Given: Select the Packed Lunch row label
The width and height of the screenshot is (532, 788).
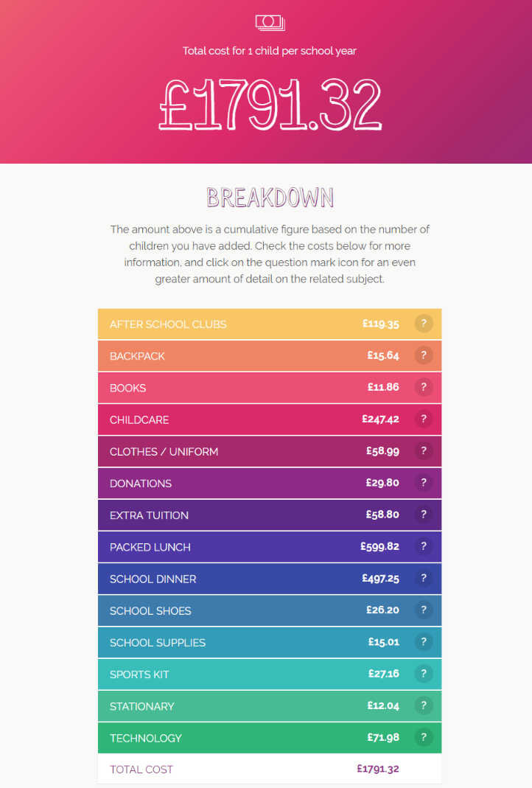Looking at the screenshot, I should (x=150, y=547).
